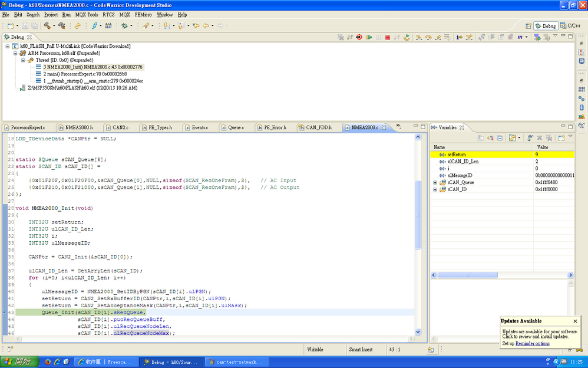Click the Resume debug button
Image resolution: width=588 pixels, height=368 pixels.
pyautogui.click(x=369, y=37)
